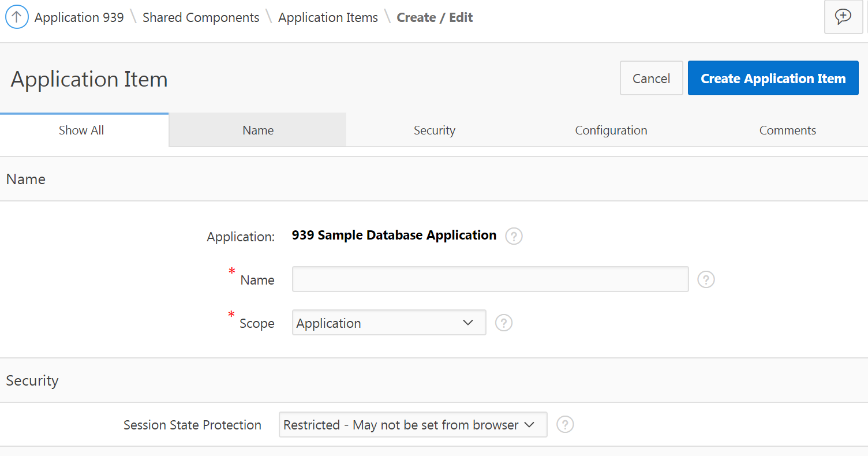Click the up arrow navigation icon
Image resolution: width=868 pixels, height=456 pixels.
[17, 17]
